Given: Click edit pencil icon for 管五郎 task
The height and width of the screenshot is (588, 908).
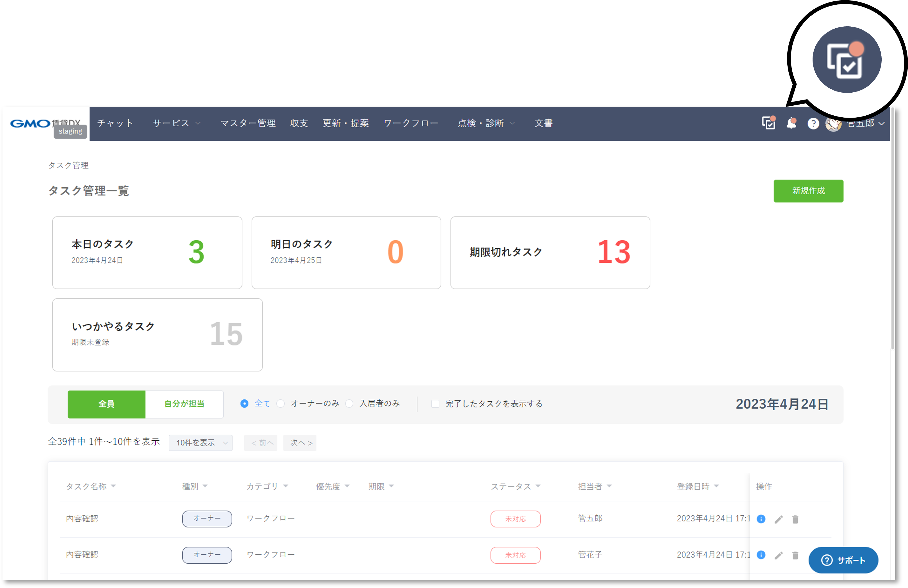Looking at the screenshot, I should point(779,519).
